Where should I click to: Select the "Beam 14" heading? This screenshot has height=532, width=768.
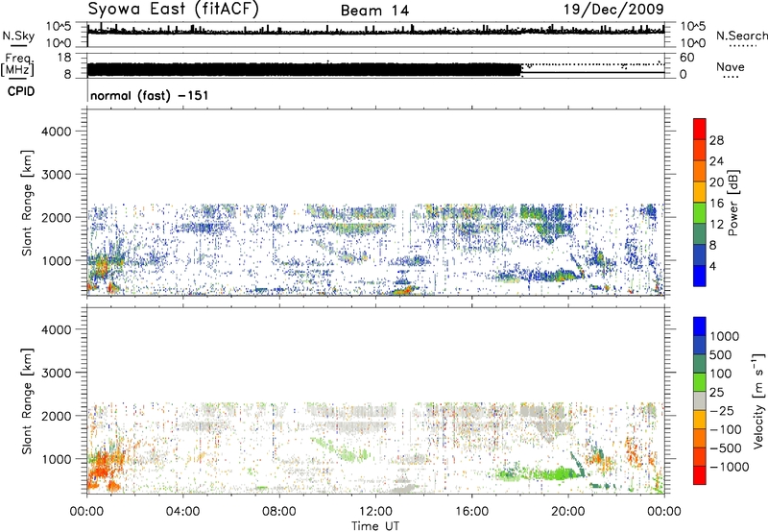(374, 11)
